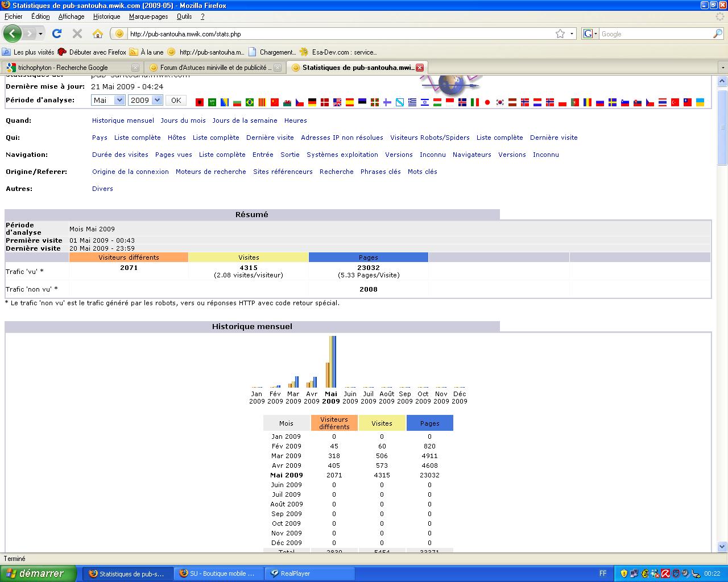Choose the Portuguese flag
This screenshot has width=728, height=582.
tap(575, 102)
